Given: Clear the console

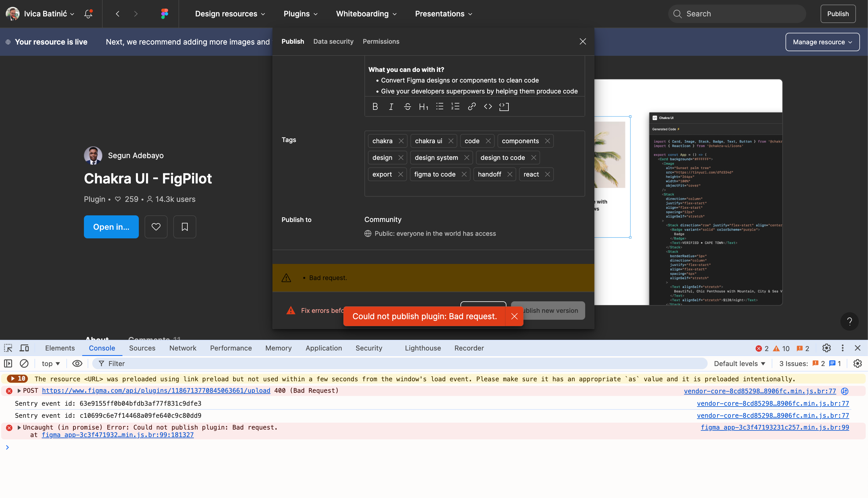Looking at the screenshot, I should [24, 364].
